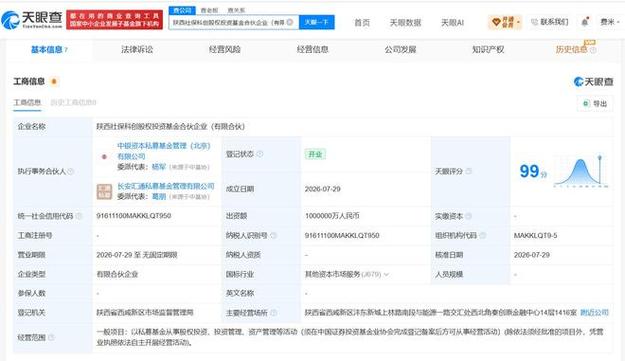Screen dimensions: 625x361
Task: Switch to 经营风险 tab
Action: [x=224, y=49]
